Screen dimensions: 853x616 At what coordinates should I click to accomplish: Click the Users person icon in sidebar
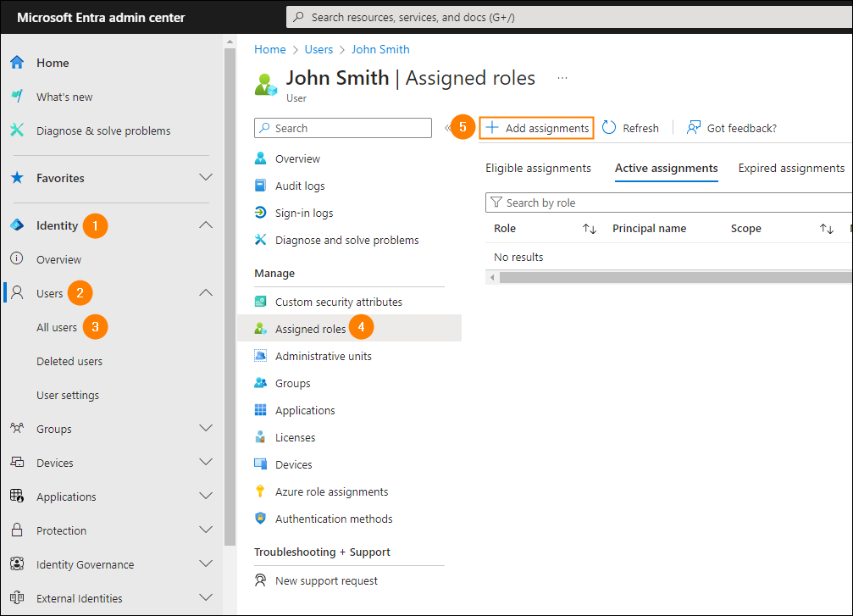coord(17,293)
